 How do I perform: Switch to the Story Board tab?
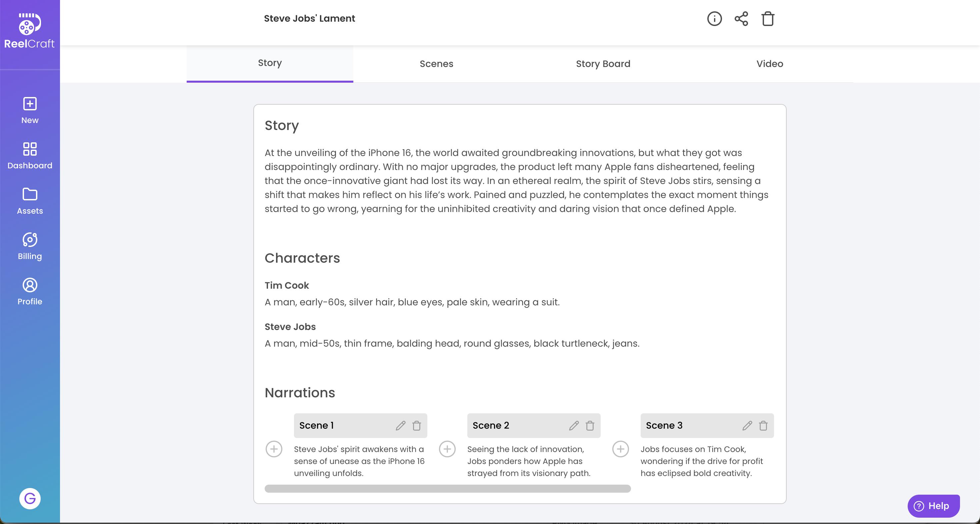coord(603,64)
